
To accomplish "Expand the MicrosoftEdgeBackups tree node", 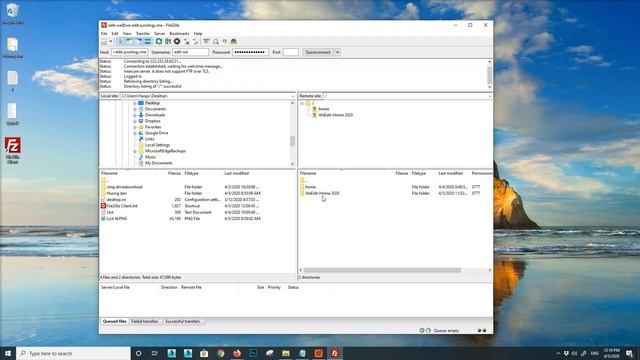I will pos(135,151).
